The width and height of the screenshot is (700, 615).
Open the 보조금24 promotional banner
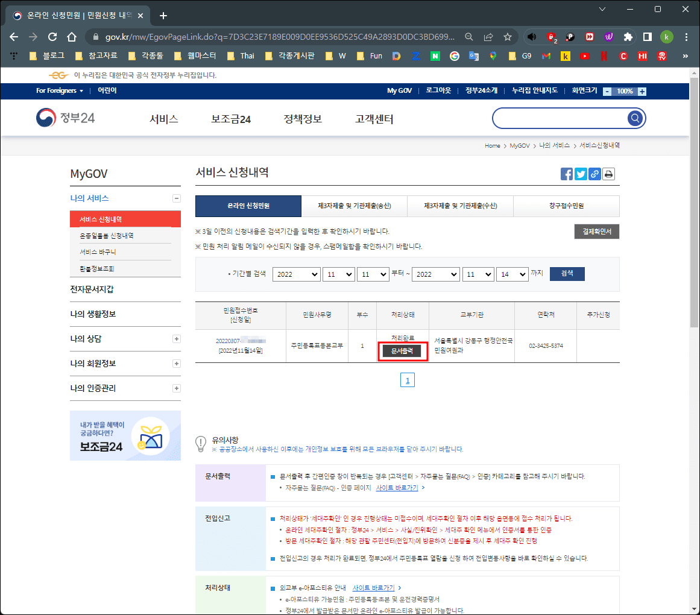[125, 435]
